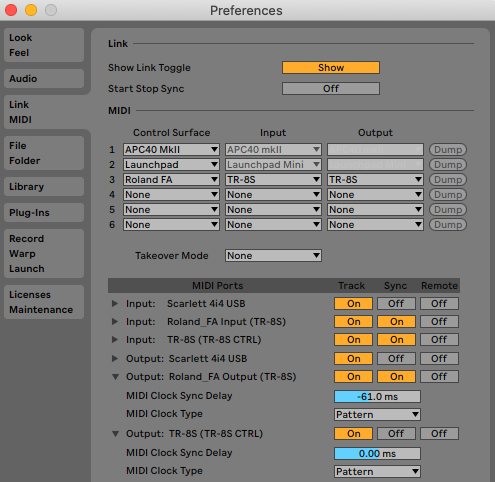Switch to Record Warp Launch tab
Image resolution: width=495 pixels, height=482 pixels.
(44, 254)
